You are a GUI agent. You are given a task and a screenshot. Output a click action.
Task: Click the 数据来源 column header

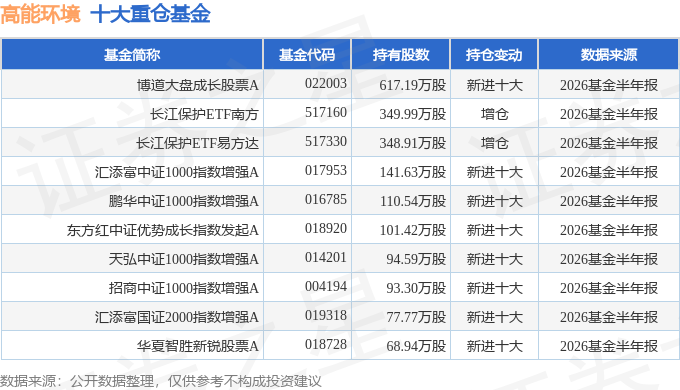pos(608,55)
